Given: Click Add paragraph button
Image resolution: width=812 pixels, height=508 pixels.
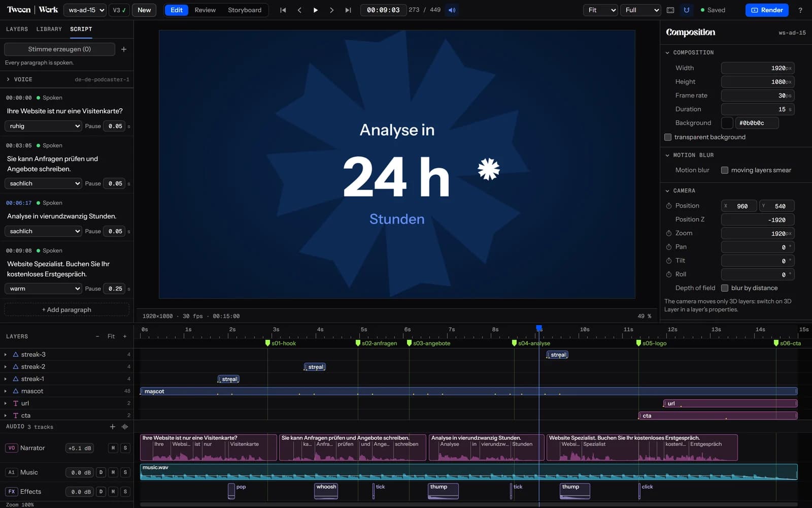Looking at the screenshot, I should [x=66, y=310].
